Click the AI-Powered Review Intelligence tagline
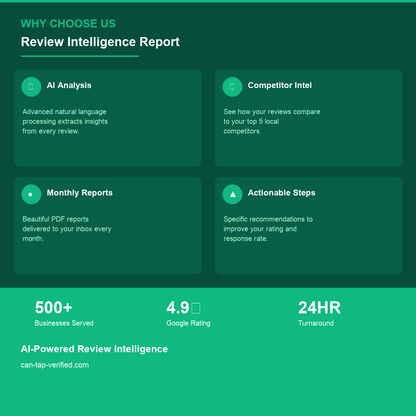Screen dimensions: 416x416 [x=94, y=349]
